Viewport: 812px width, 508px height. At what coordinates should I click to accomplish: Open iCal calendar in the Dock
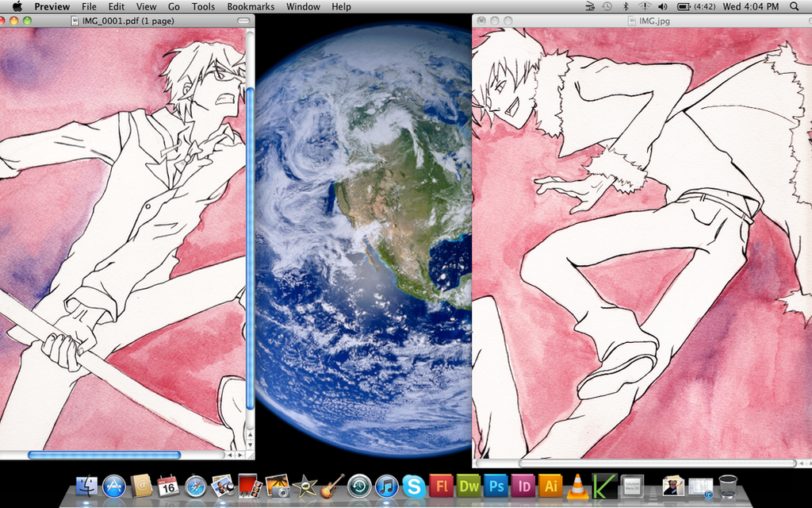point(168,487)
